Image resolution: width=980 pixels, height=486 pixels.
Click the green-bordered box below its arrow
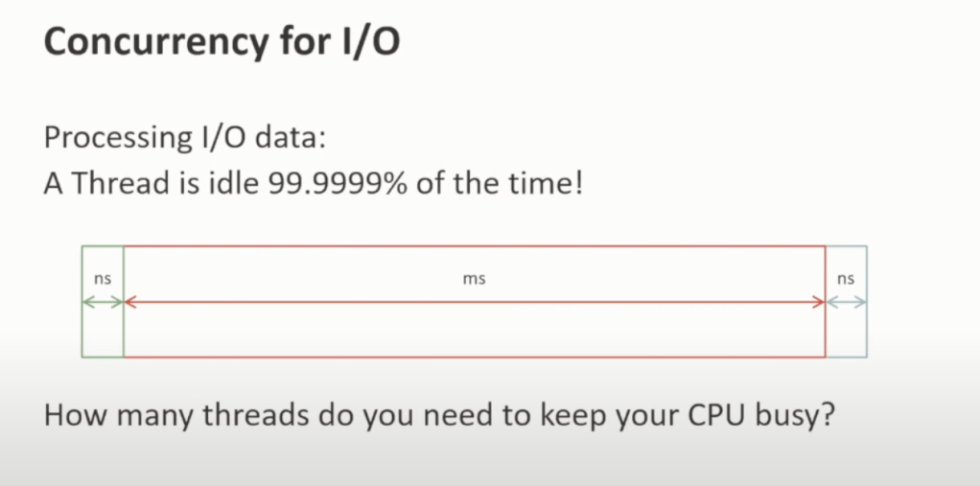point(103,333)
